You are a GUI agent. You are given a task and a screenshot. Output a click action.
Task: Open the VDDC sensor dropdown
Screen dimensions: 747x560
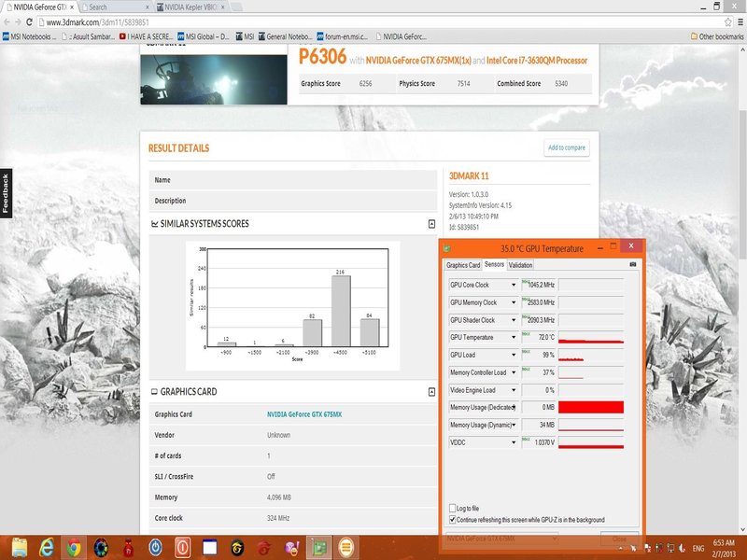(x=514, y=442)
